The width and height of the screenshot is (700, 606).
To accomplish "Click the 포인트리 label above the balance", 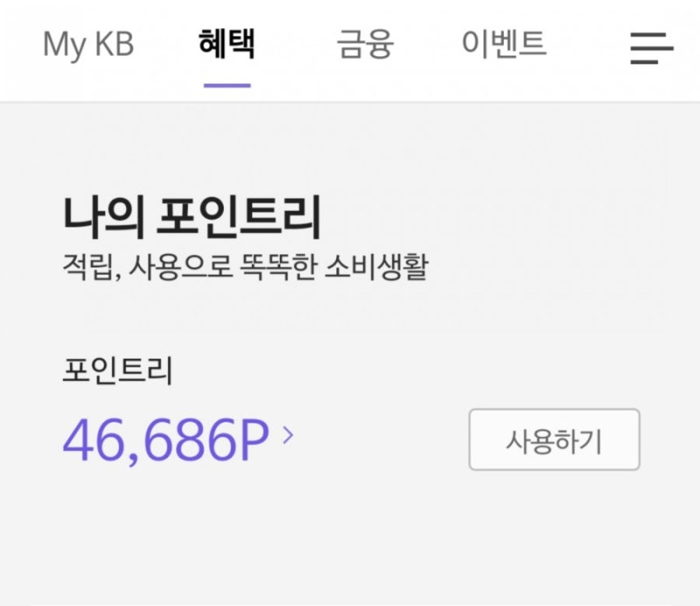I will (x=117, y=370).
